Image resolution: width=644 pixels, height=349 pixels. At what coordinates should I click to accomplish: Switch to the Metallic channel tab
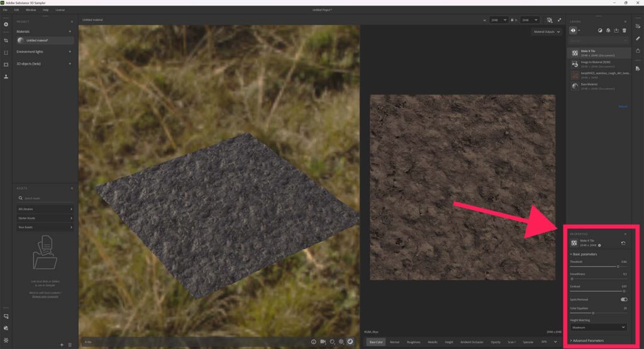point(433,341)
